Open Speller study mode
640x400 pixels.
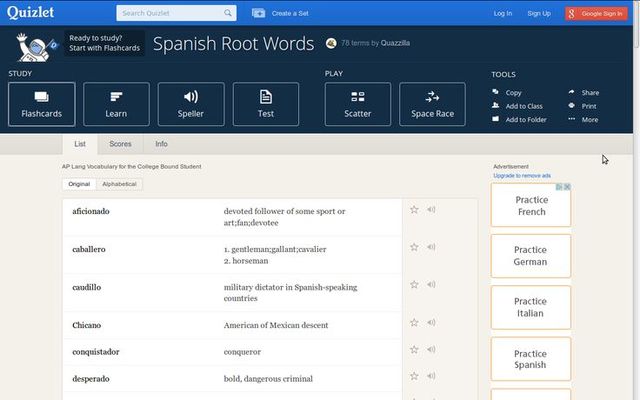(x=191, y=104)
